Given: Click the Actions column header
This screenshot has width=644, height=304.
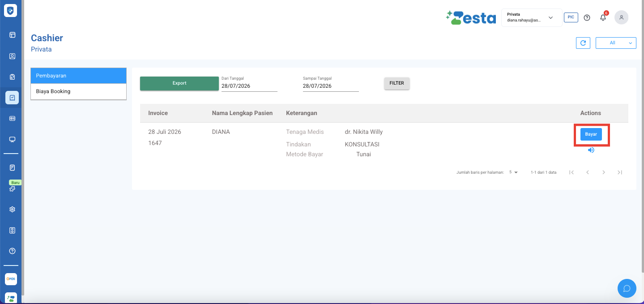Looking at the screenshot, I should click(x=591, y=113).
